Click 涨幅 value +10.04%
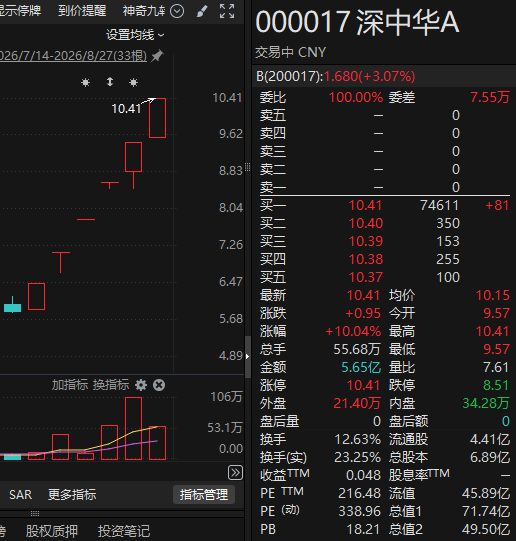The height and width of the screenshot is (541, 516). tap(353, 332)
